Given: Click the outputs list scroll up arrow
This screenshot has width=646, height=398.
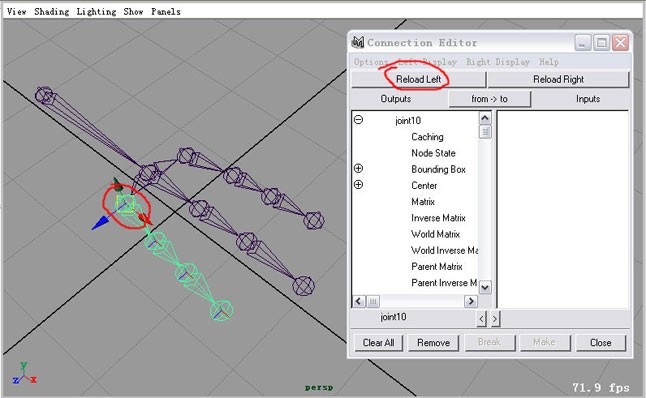Looking at the screenshot, I should 485,119.
